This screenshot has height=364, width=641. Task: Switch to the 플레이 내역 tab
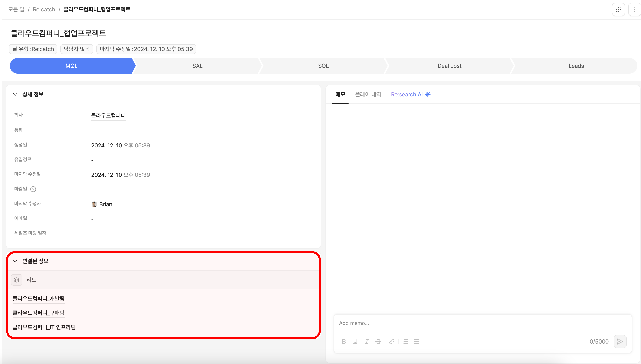[368, 95]
